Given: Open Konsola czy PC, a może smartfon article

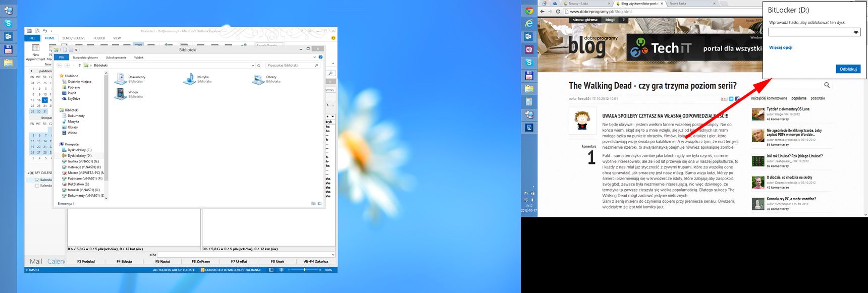Looking at the screenshot, I should point(791,199).
